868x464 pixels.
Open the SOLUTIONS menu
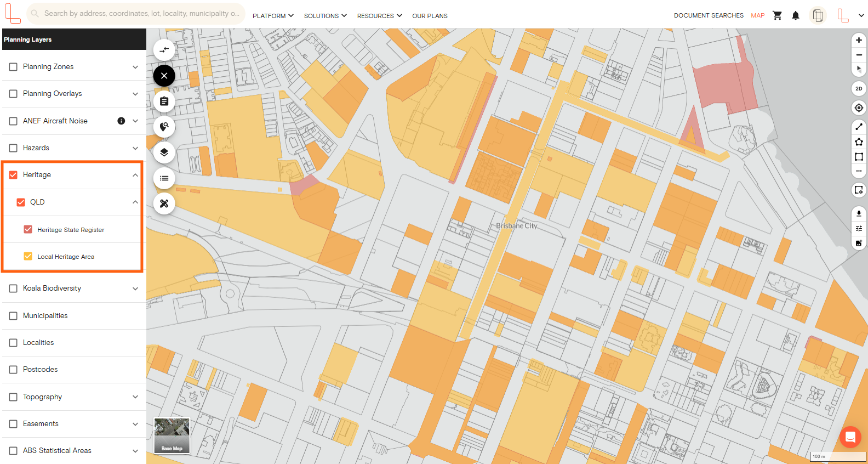click(325, 16)
